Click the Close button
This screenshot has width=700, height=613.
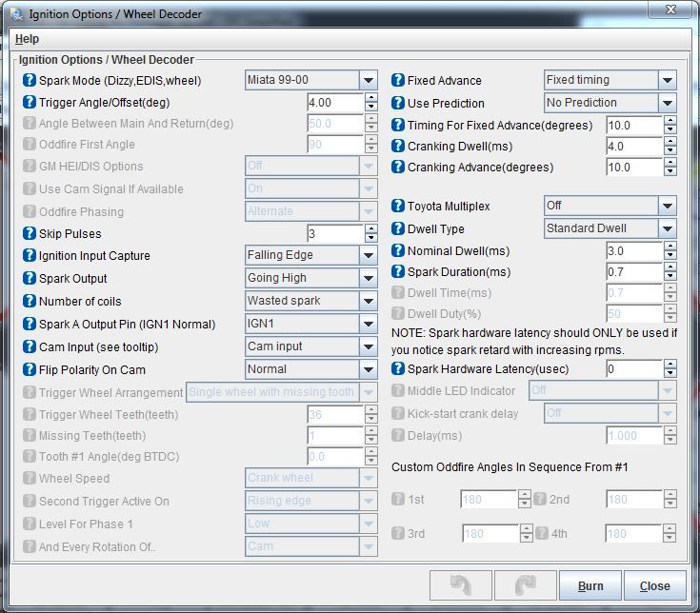point(654,585)
